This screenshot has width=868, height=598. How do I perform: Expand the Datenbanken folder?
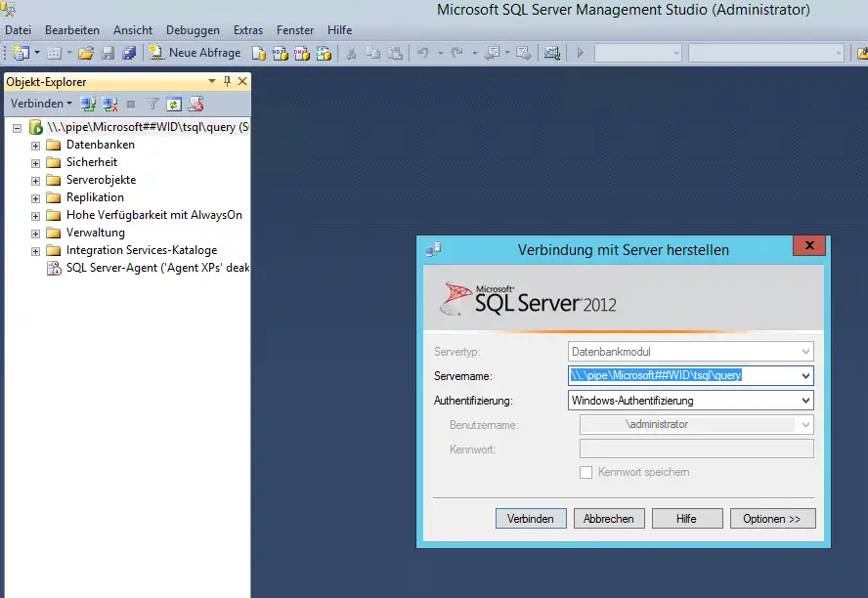coord(35,146)
